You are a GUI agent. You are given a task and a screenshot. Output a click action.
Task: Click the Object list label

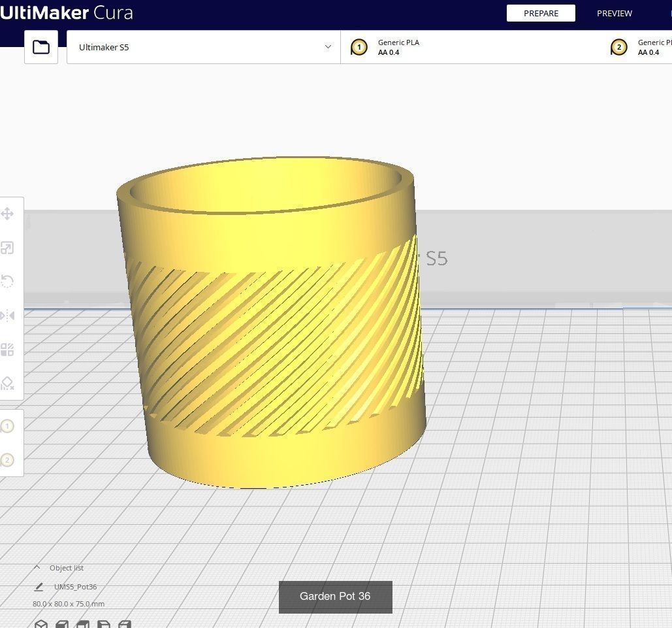(x=67, y=567)
